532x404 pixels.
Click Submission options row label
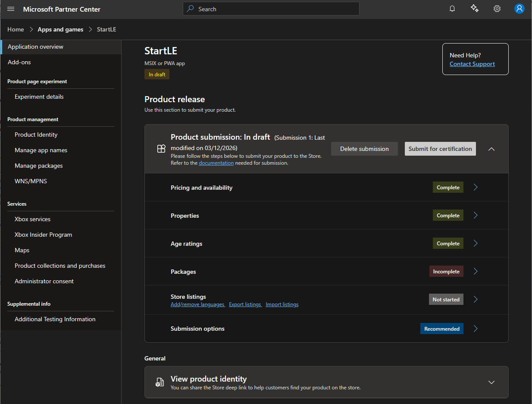coord(197,329)
